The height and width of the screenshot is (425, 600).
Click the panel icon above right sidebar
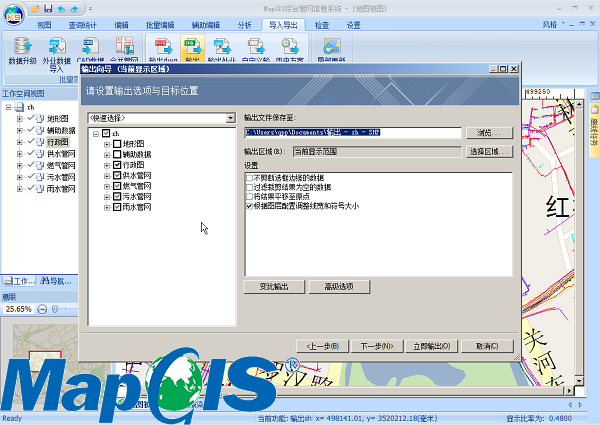pos(594,95)
